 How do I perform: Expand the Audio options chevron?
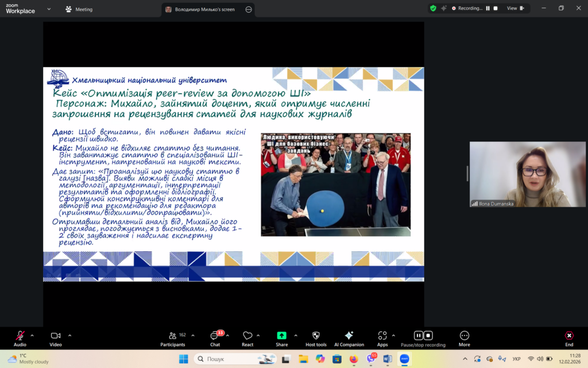pos(32,335)
